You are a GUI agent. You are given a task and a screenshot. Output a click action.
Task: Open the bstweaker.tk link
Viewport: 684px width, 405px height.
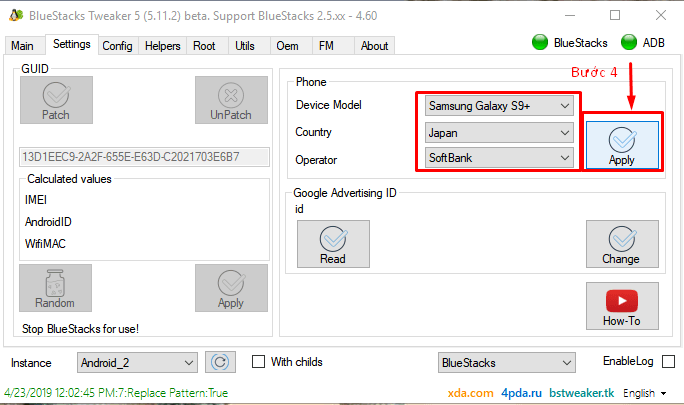coord(581,393)
